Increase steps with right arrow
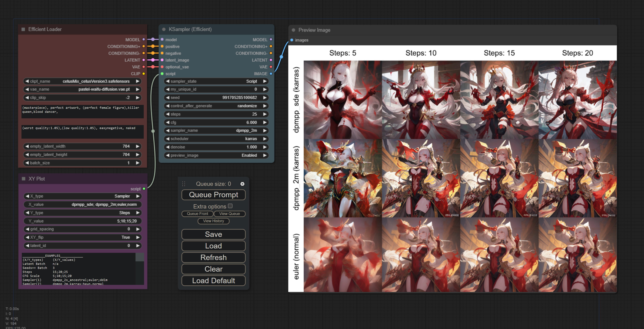Viewport: 644px width, 329px height. 265,114
